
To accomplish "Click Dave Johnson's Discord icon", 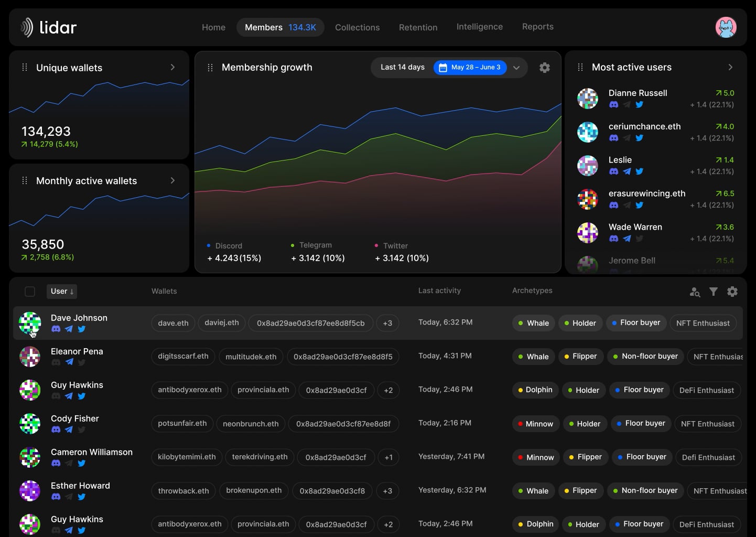I will tap(56, 329).
